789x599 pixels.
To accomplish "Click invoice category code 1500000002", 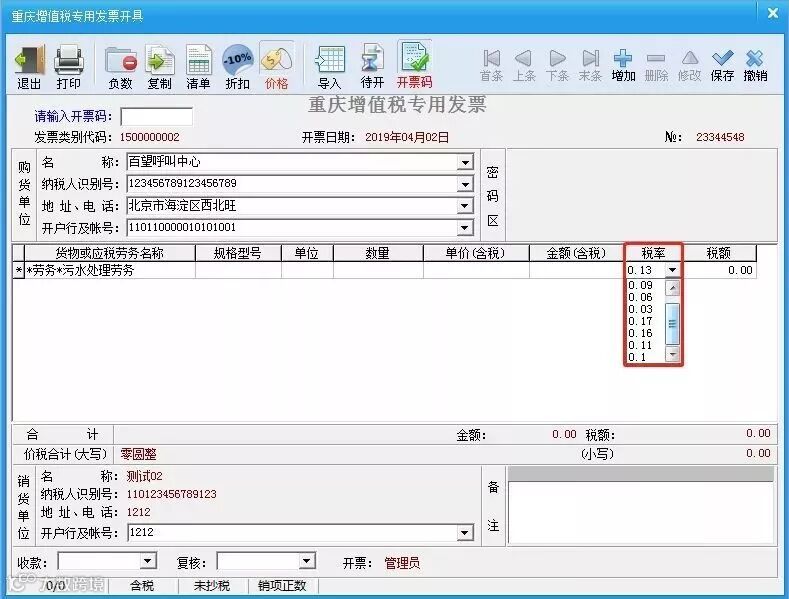I will click(149, 137).
